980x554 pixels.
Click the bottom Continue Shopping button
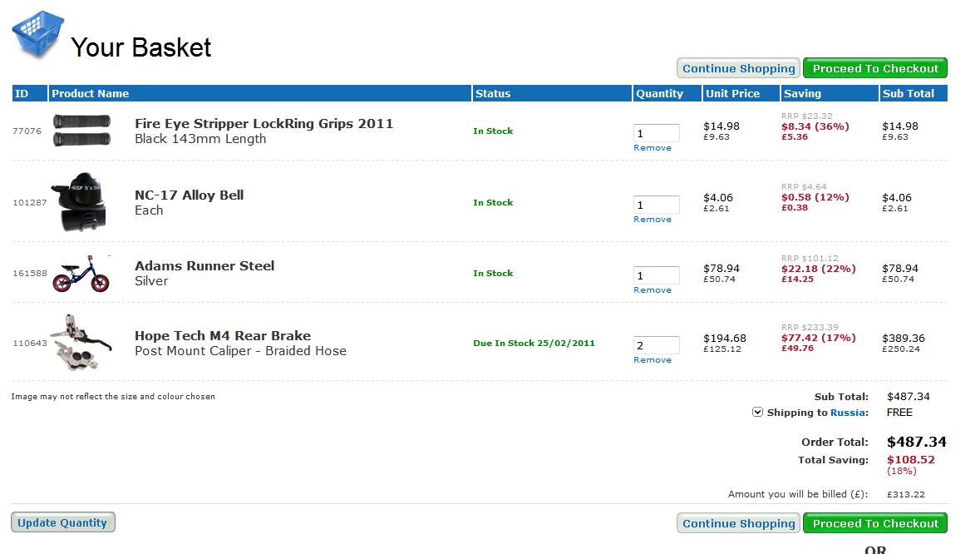(738, 524)
